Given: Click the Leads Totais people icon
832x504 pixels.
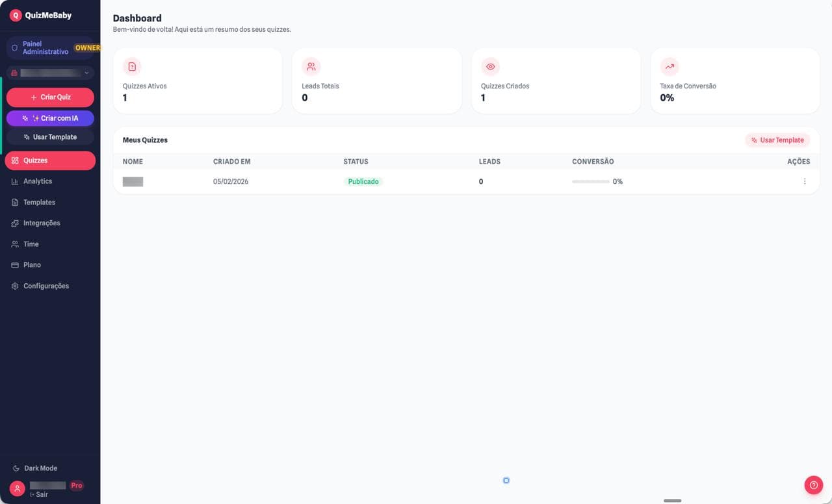Looking at the screenshot, I should pos(311,66).
